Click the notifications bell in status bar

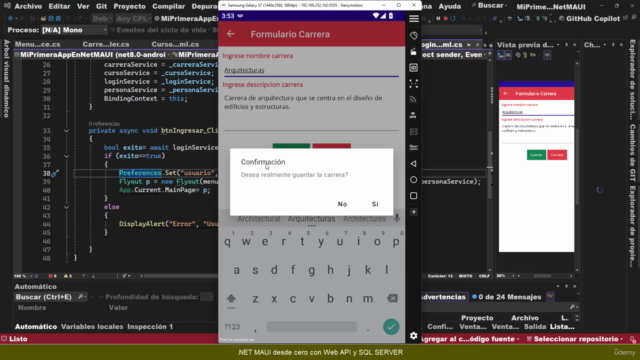[x=632, y=339]
